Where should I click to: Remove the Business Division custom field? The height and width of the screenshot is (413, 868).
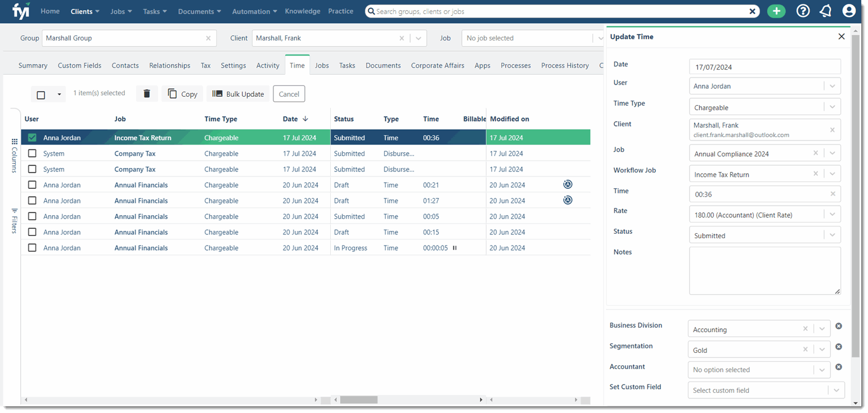click(x=838, y=326)
